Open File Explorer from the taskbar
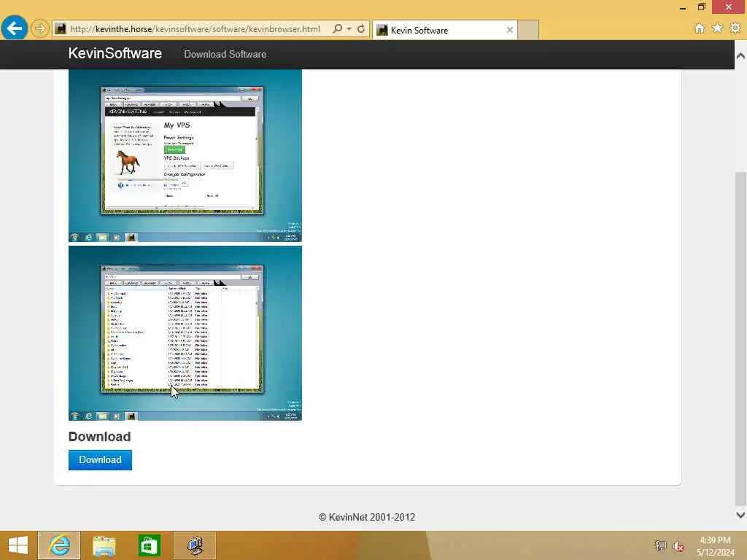Viewport: 747px width, 560px height. click(104, 545)
